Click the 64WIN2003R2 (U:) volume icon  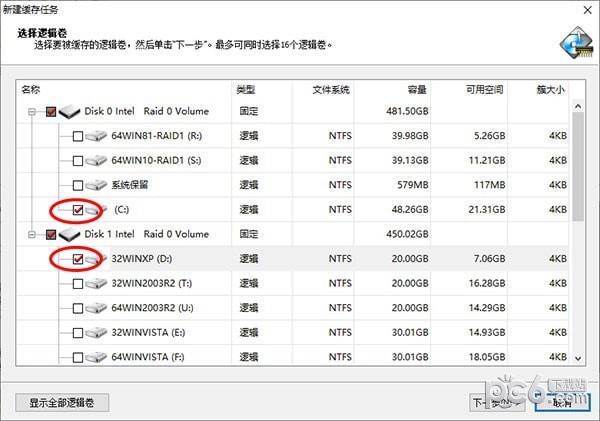[96, 308]
